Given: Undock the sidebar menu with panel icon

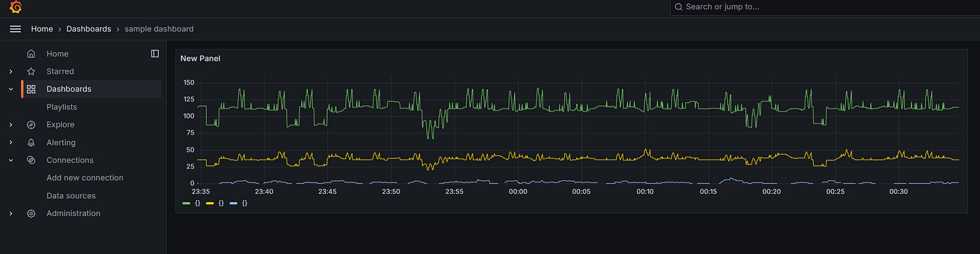Looking at the screenshot, I should 155,54.
